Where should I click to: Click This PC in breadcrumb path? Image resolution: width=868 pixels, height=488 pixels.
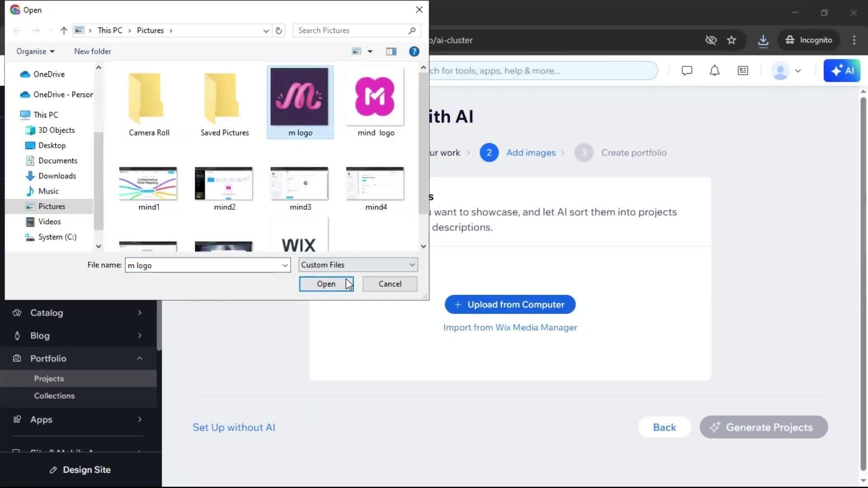(110, 30)
